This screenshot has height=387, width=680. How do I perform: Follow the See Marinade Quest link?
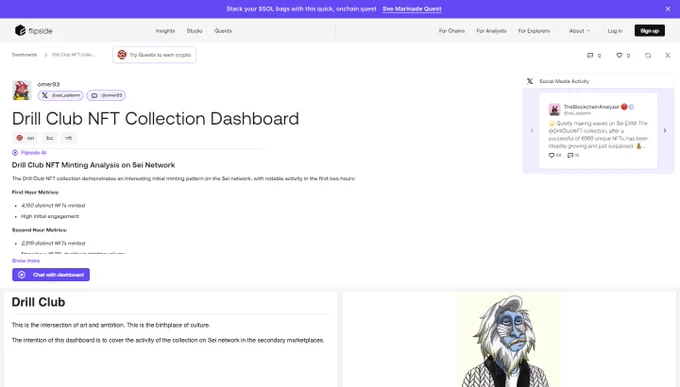[x=412, y=9]
